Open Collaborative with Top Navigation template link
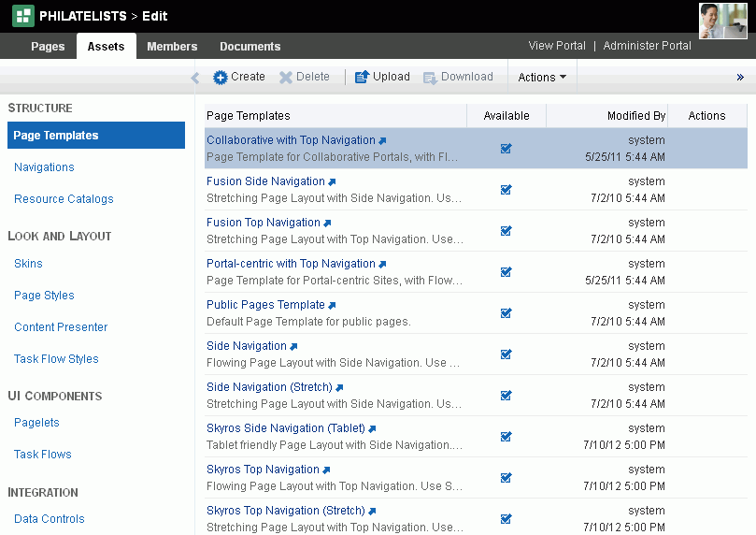The height and width of the screenshot is (535, 756). click(x=291, y=140)
